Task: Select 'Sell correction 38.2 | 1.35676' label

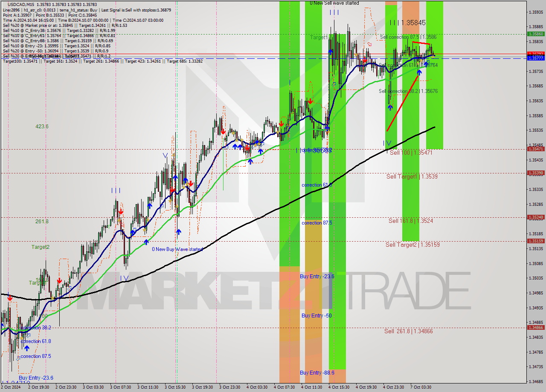Action: click(x=408, y=91)
